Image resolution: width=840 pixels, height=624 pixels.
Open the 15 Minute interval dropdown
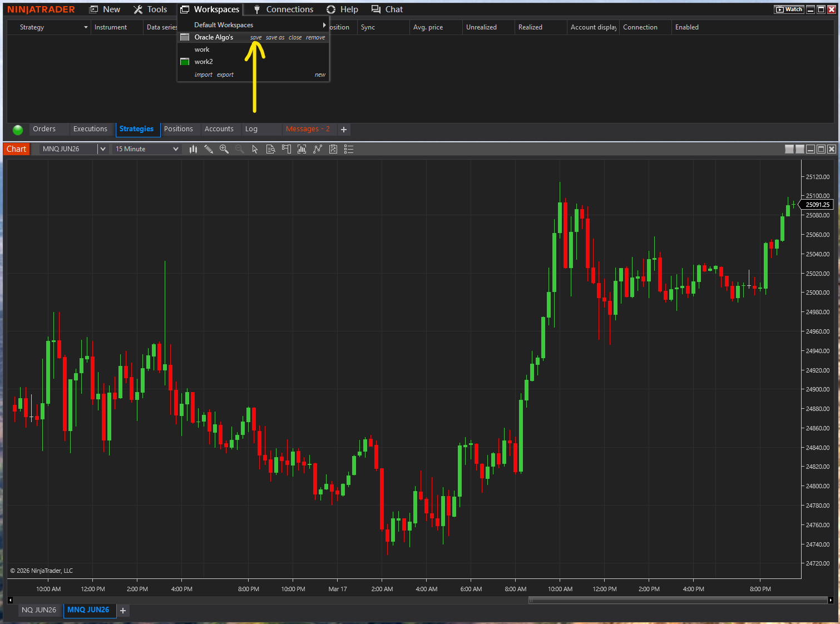pos(176,149)
